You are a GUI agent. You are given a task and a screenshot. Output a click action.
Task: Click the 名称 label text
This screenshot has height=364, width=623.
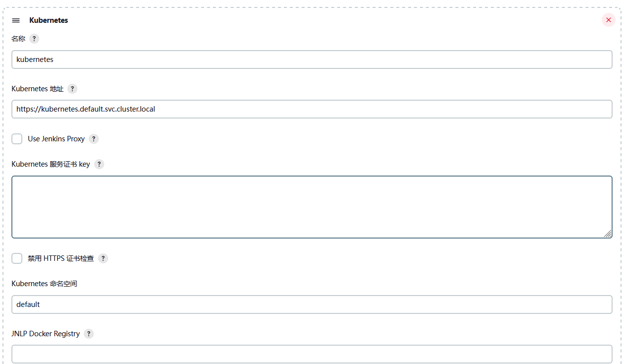click(18, 38)
